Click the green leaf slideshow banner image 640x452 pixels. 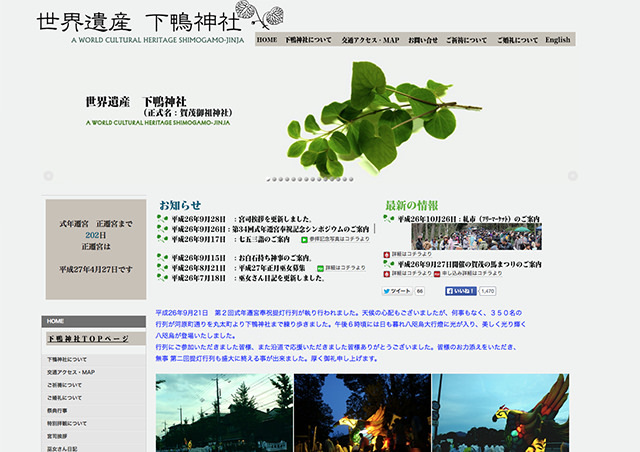click(x=384, y=119)
